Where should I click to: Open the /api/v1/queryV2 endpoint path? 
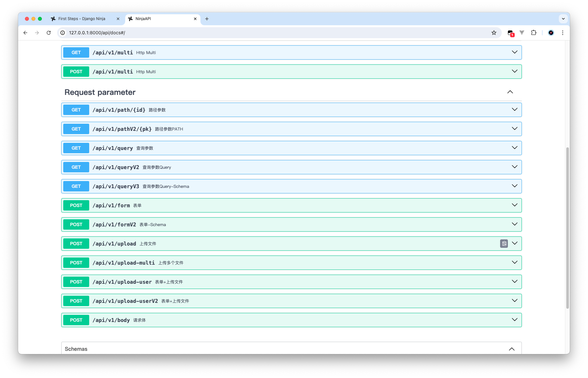(x=116, y=167)
